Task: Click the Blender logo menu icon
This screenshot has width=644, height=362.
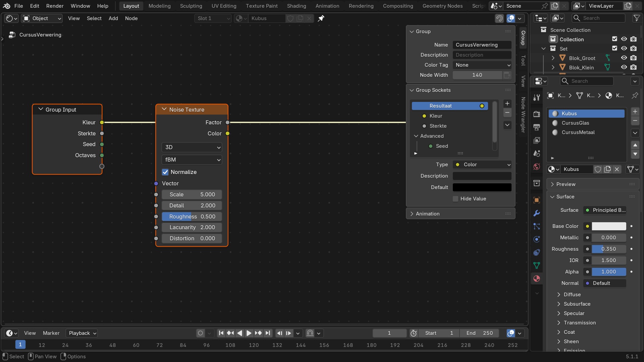Action: tap(7, 6)
